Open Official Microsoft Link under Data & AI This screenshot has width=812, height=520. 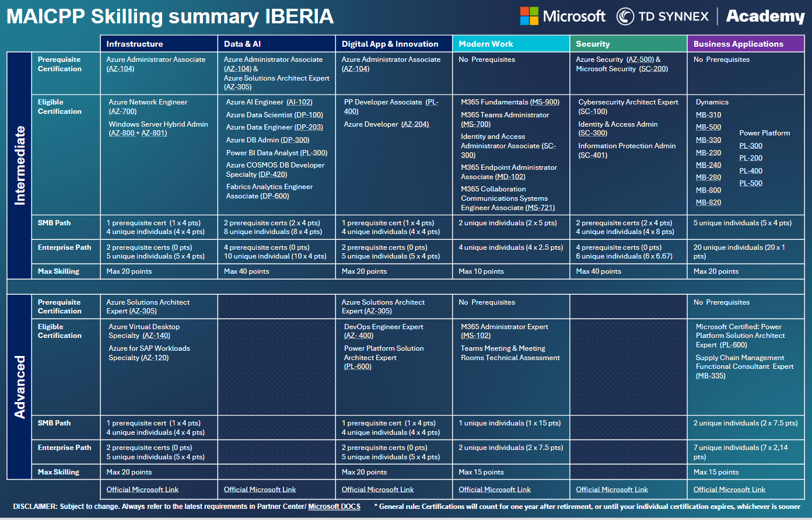(x=260, y=490)
